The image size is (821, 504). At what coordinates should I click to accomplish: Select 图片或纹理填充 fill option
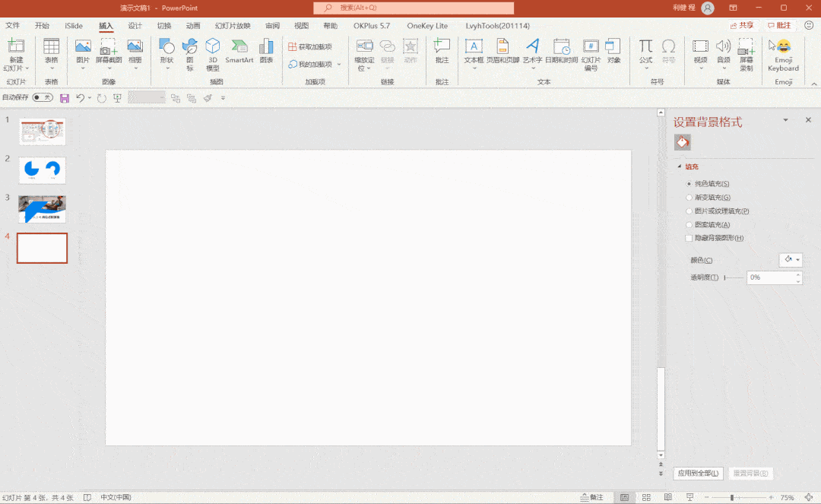(718, 211)
